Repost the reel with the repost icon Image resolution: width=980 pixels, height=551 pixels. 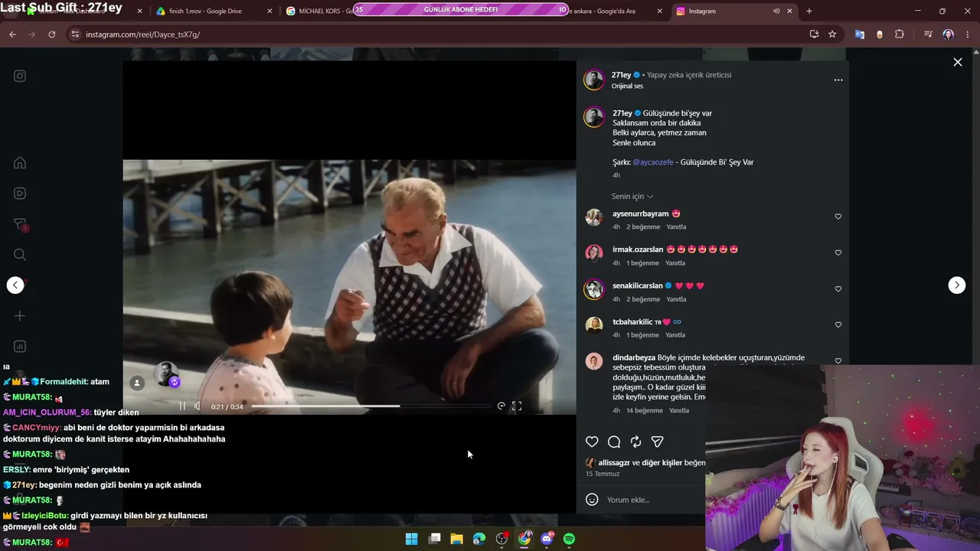[x=635, y=442]
